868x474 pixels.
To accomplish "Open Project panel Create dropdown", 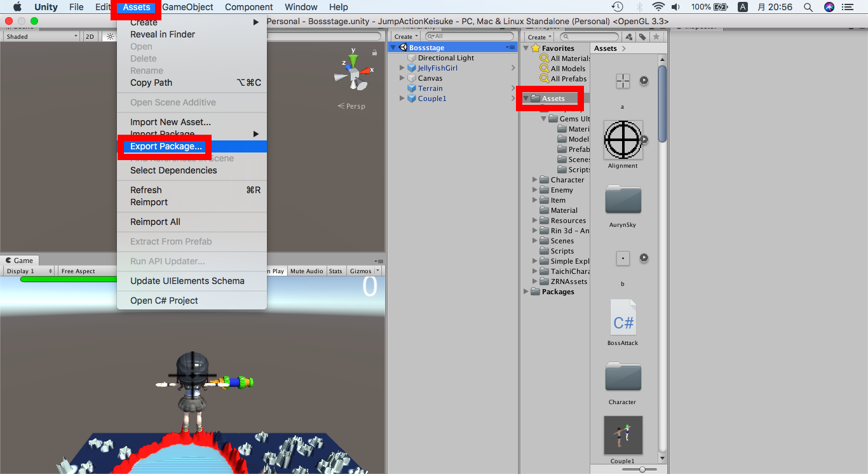I will click(539, 37).
